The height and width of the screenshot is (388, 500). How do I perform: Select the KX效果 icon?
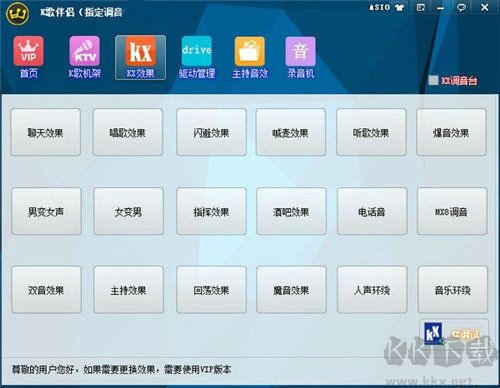tap(140, 57)
